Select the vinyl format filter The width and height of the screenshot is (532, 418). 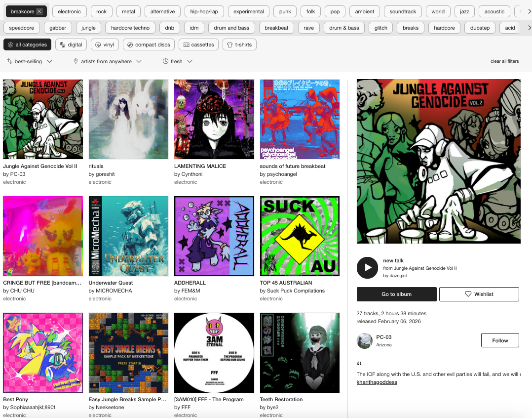tap(105, 45)
